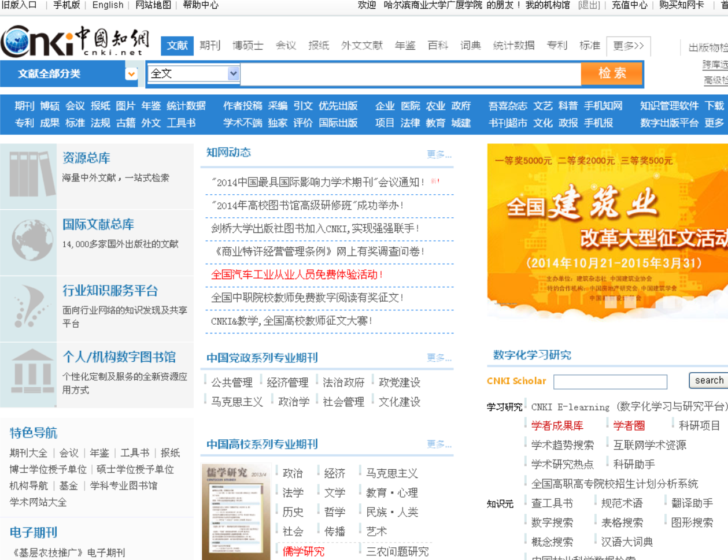Open the 高级检索 link at right
This screenshot has height=560, width=728.
[x=715, y=81]
